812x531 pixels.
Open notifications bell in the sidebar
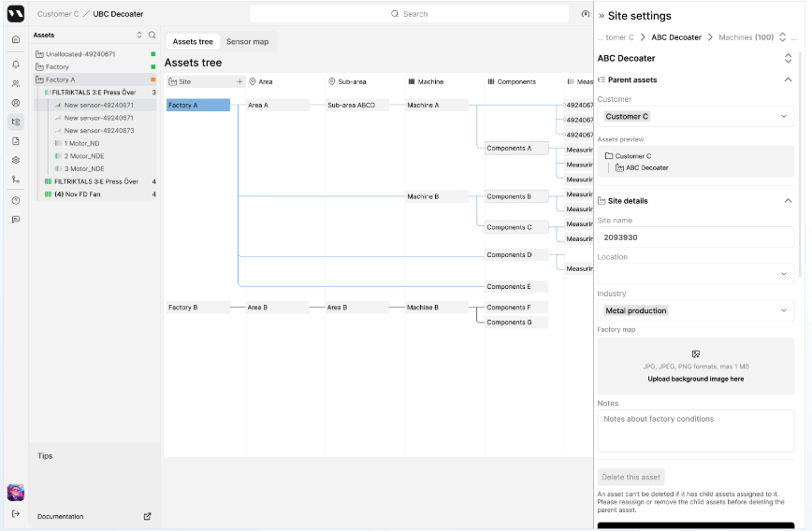(16, 65)
